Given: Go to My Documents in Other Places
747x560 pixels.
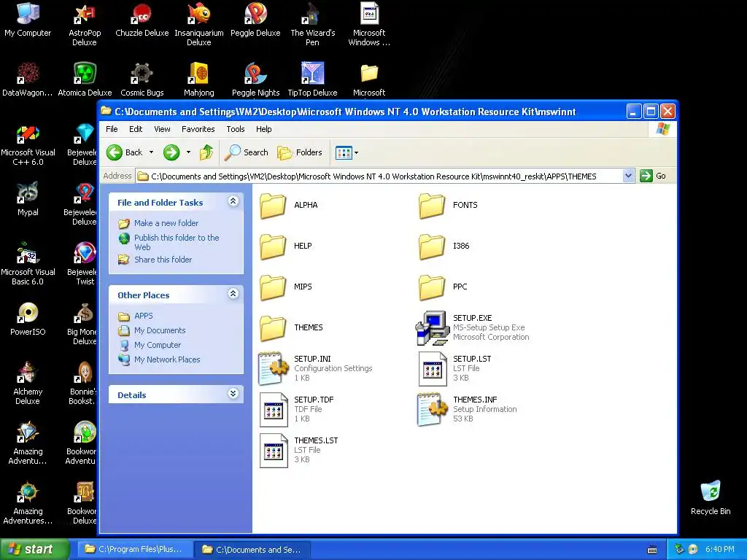Looking at the screenshot, I should (160, 330).
